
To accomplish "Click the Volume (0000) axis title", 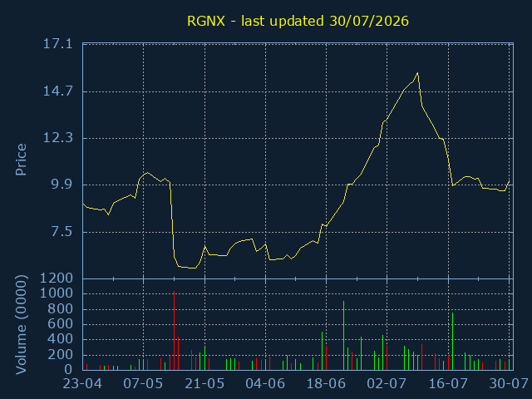I will click(21, 325).
